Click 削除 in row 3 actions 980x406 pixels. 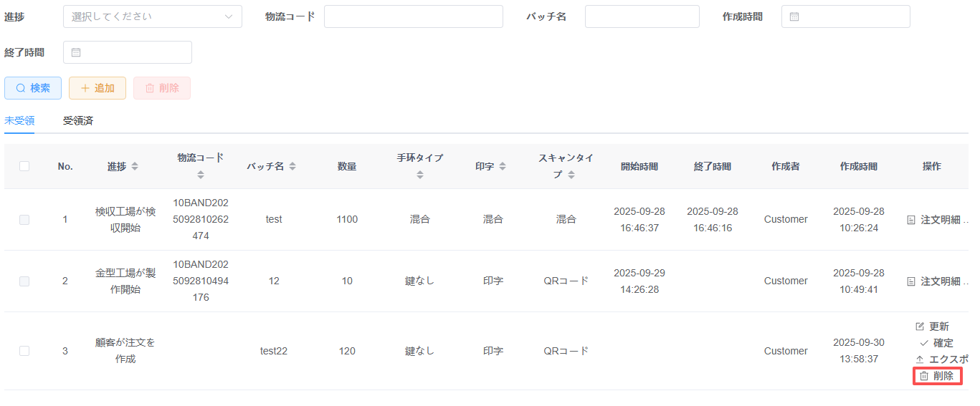click(937, 376)
